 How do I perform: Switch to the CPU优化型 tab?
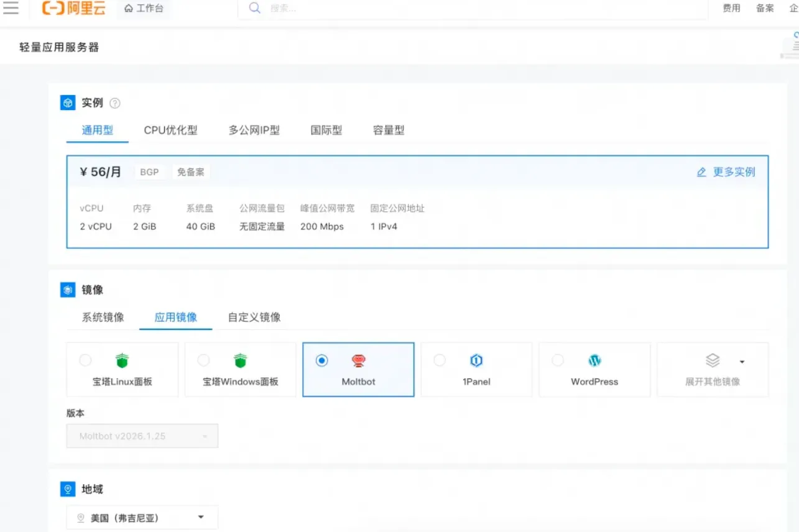tap(171, 131)
